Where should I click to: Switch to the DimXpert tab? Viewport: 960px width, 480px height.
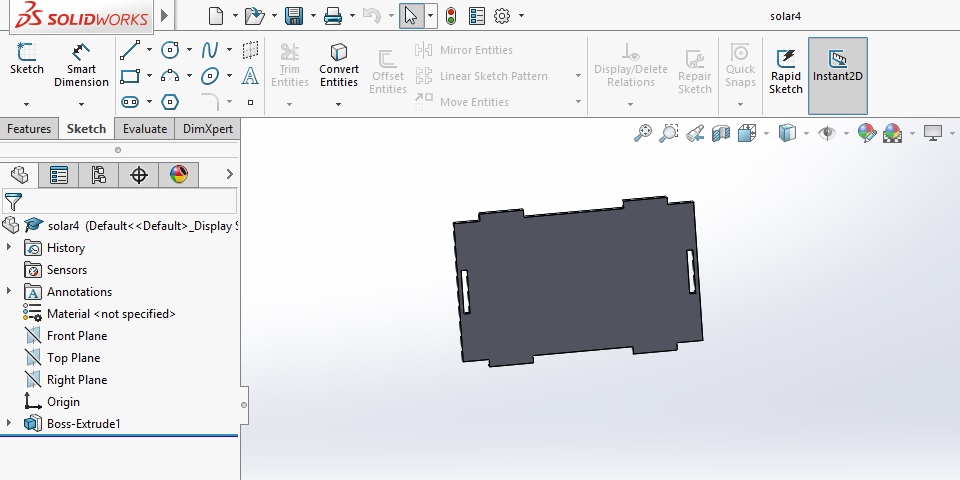pos(208,129)
